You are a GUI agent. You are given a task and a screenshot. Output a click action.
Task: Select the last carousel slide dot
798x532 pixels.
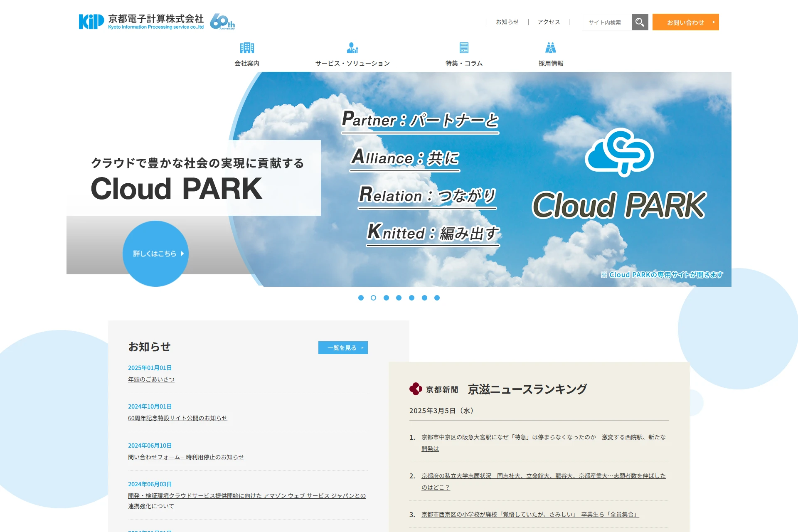[437, 298]
